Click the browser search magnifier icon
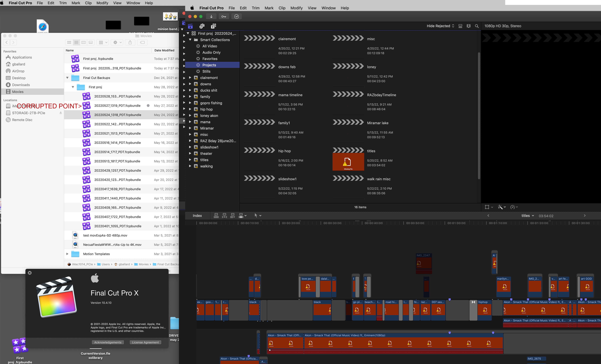The width and height of the screenshot is (601, 364). tap(477, 26)
